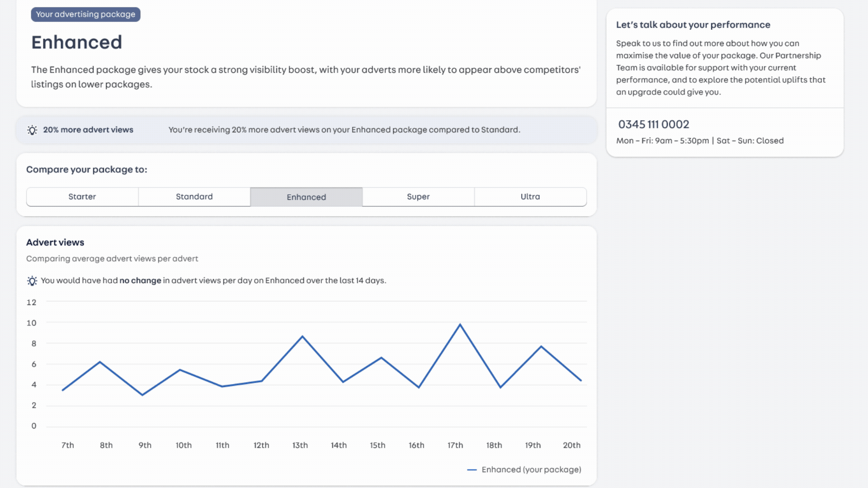Image resolution: width=868 pixels, height=488 pixels.
Task: Click the Enhanced package title heading
Action: [x=77, y=42]
